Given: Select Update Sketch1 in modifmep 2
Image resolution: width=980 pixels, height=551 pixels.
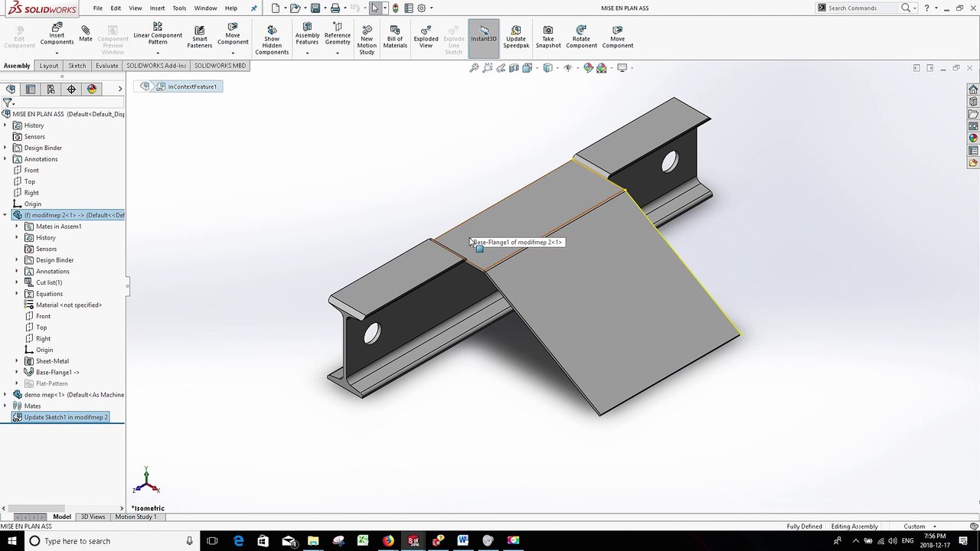Looking at the screenshot, I should coord(60,417).
